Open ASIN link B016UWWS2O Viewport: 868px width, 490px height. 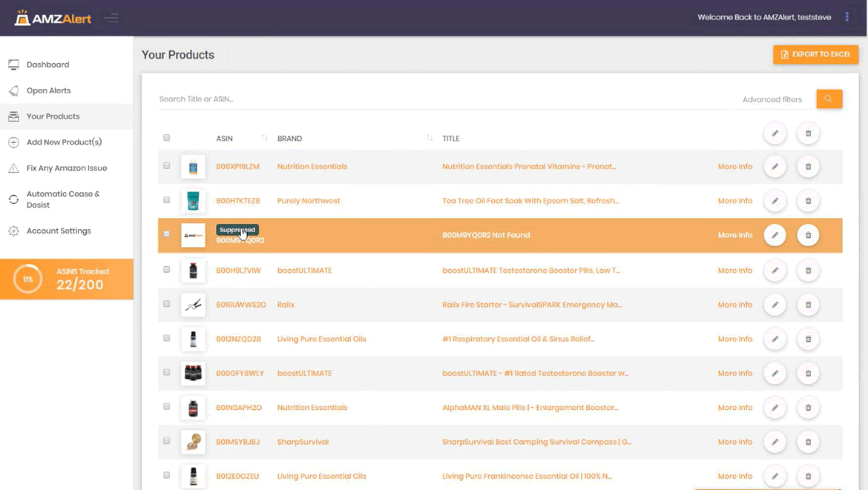coord(241,305)
